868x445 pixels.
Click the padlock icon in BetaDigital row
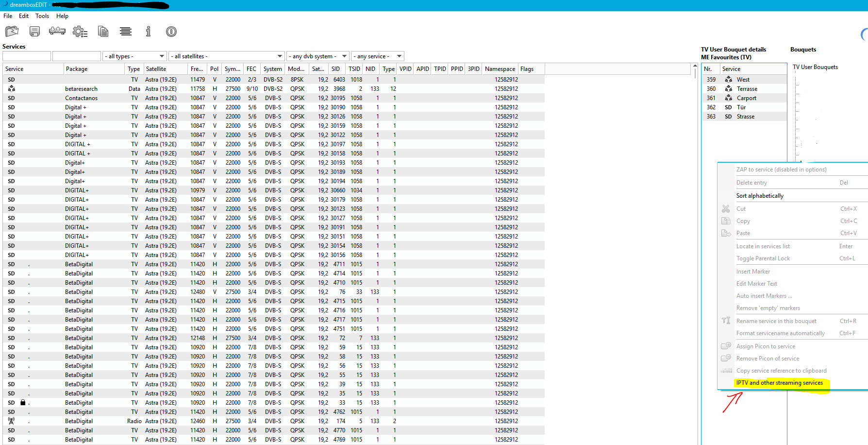(x=23, y=403)
